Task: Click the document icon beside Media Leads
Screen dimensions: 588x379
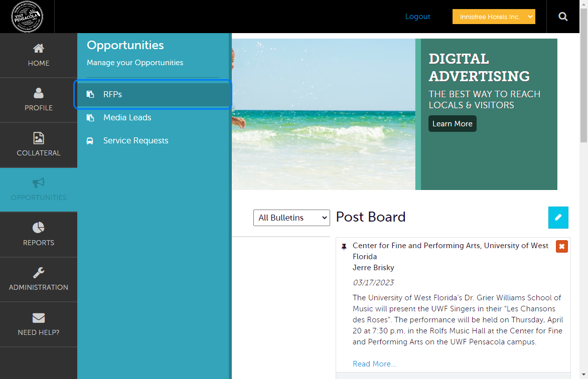Action: click(x=90, y=118)
